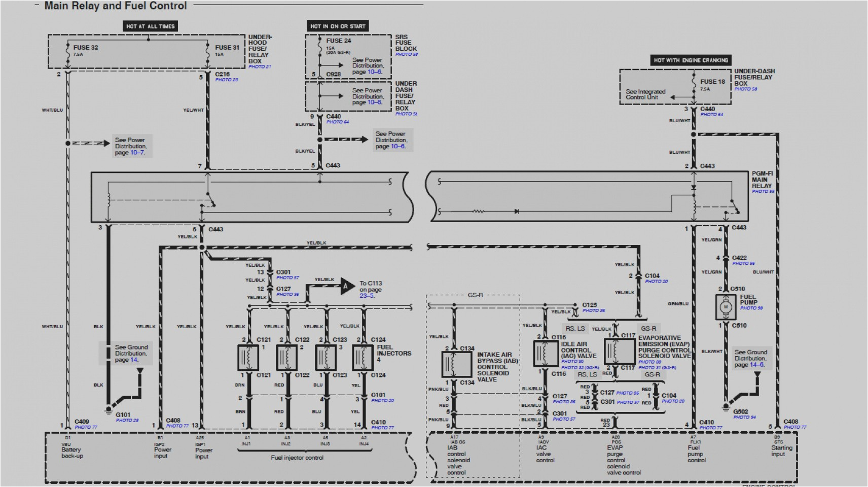The image size is (868, 487).
Task: Click the G101 ground symbol
Action: (109, 410)
